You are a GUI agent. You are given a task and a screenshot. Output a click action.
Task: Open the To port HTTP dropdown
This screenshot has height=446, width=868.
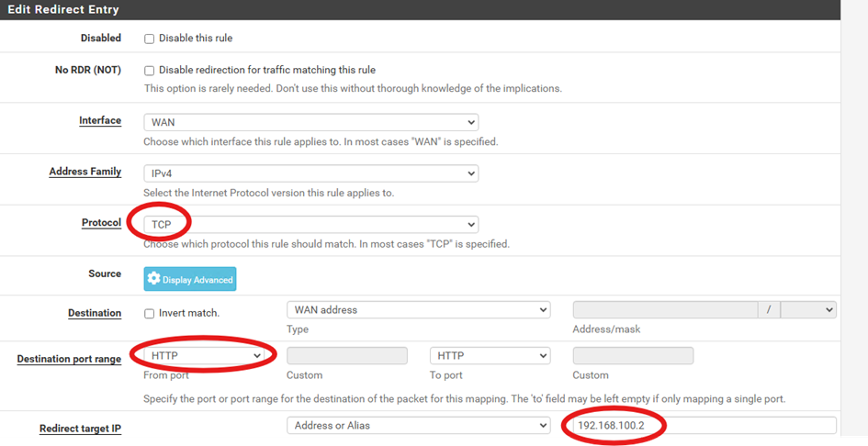[x=490, y=355]
